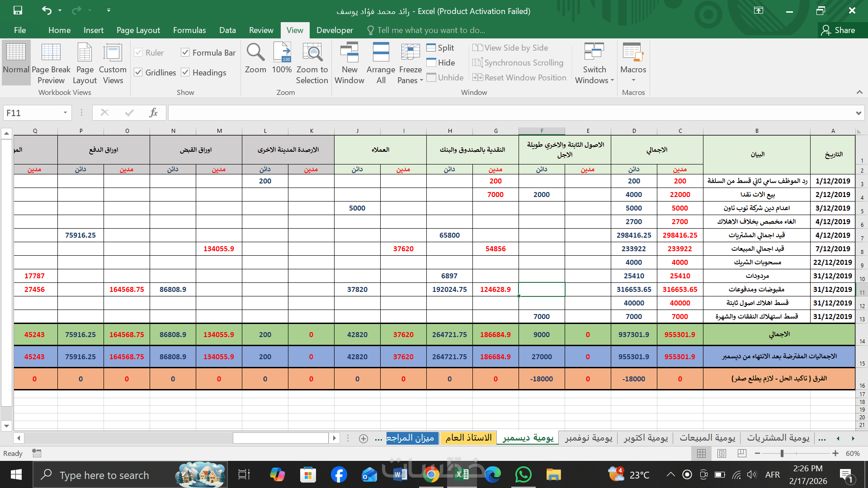Expand the Name Box dropdown arrow
Viewport: 868px width, 488px height.
[x=65, y=113]
